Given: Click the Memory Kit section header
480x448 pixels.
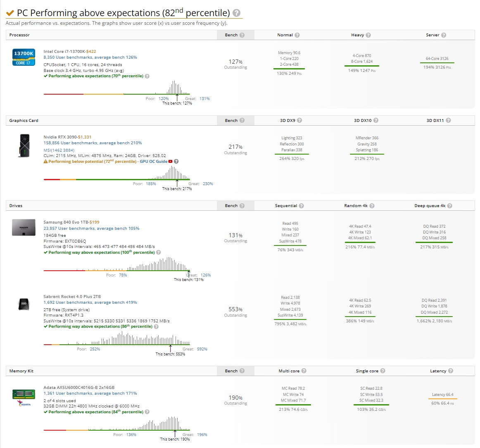Looking at the screenshot, I should pos(21,371).
